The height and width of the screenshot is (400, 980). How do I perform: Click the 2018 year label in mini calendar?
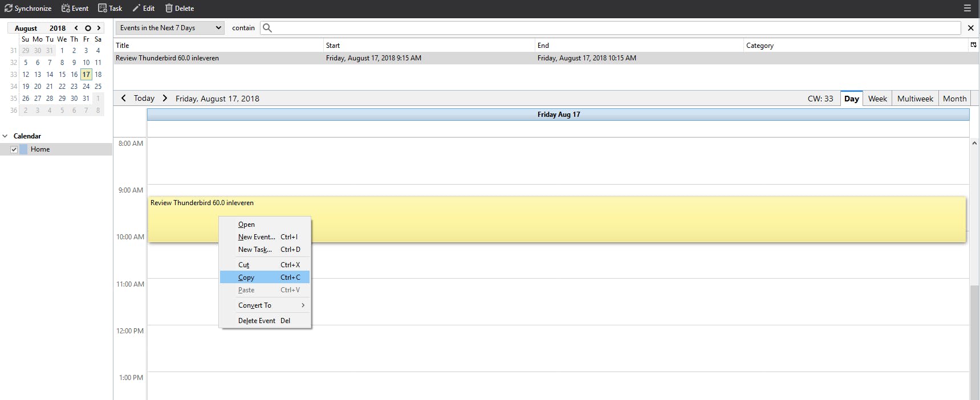coord(58,28)
